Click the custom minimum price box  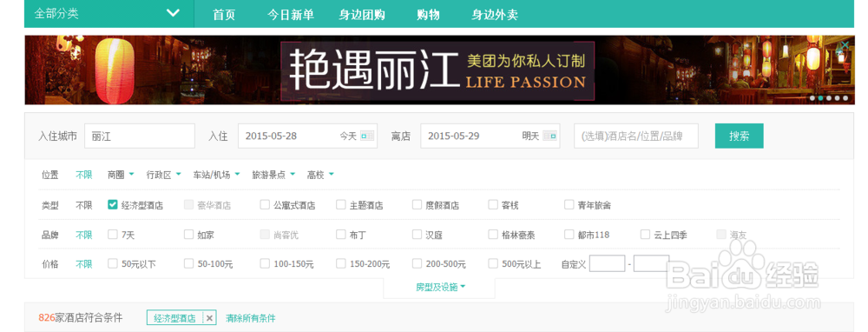pyautogui.click(x=607, y=264)
